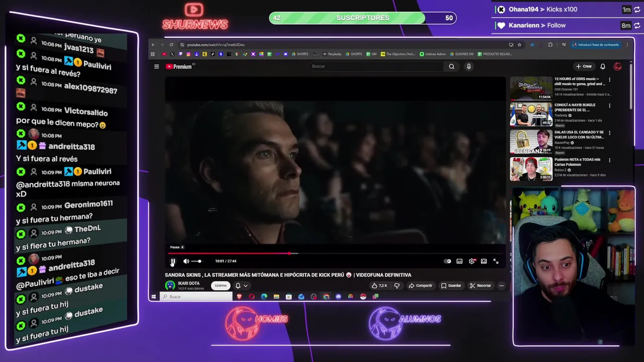Open The Objective bookmark

point(398,54)
